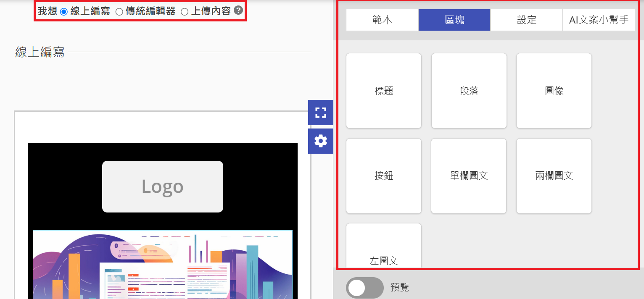This screenshot has width=644, height=299.
Task: Open the 區塊 tab
Action: coord(454,20)
